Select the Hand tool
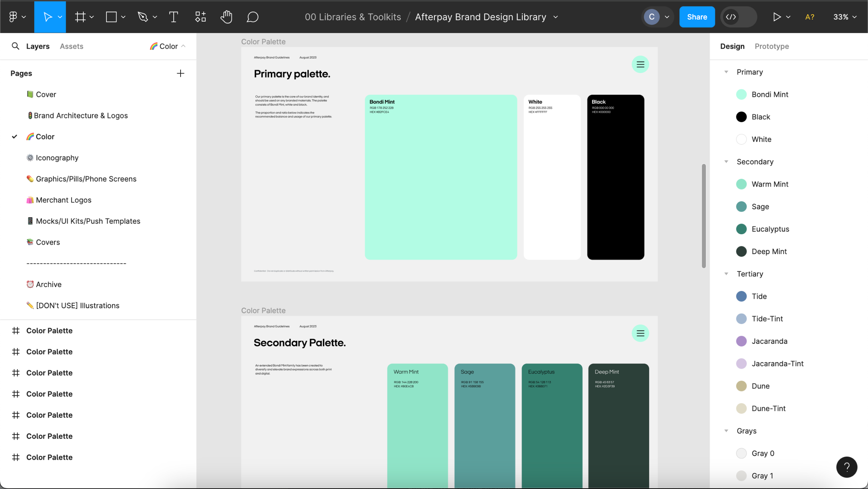This screenshot has width=868, height=489. tap(226, 17)
